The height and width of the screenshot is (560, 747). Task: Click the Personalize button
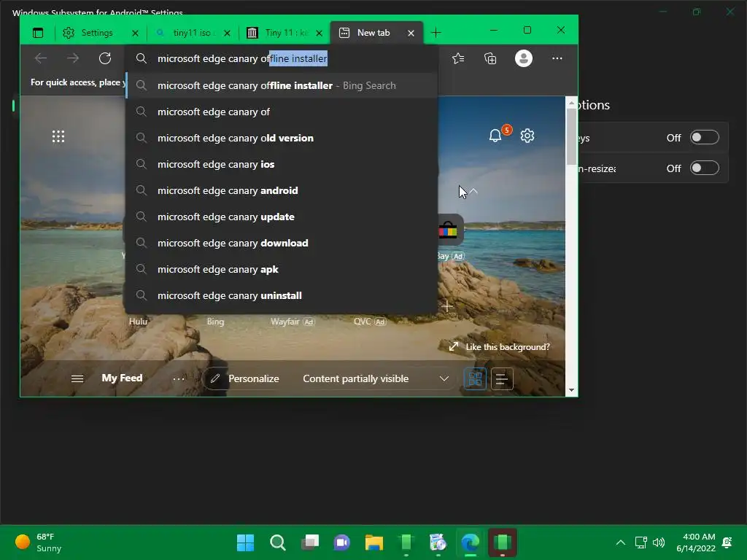245,378
